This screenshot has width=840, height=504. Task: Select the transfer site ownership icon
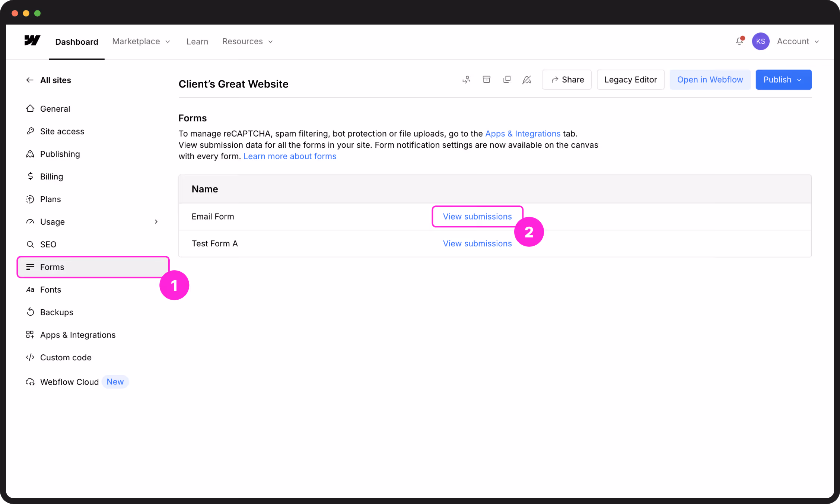tap(466, 79)
